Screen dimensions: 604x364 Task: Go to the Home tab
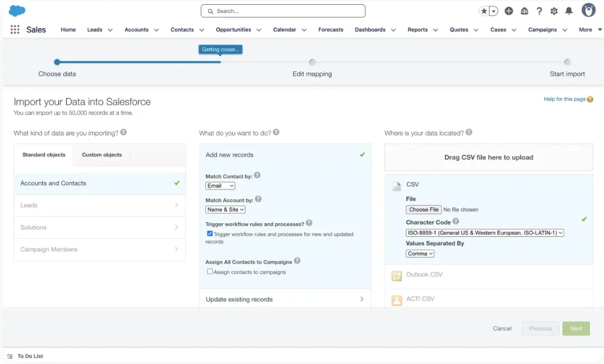coord(68,30)
